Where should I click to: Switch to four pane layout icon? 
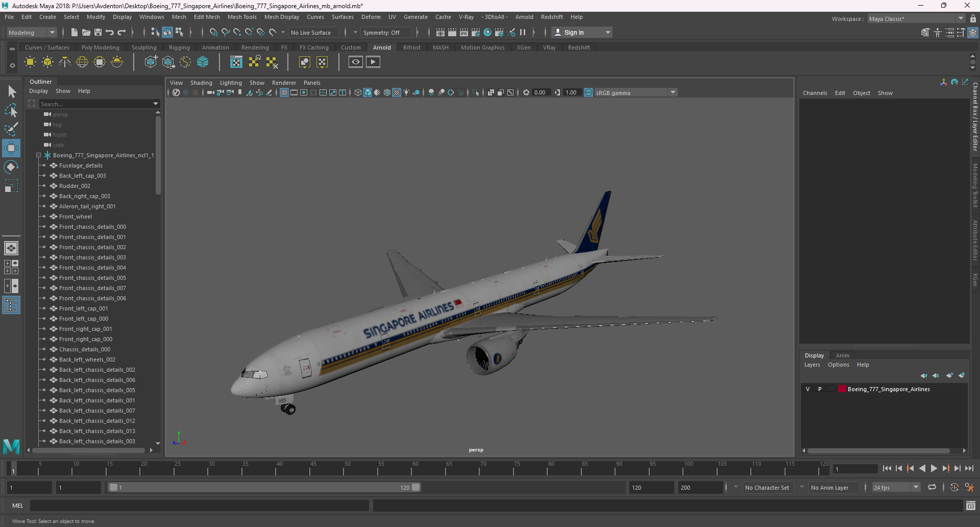[x=11, y=267]
